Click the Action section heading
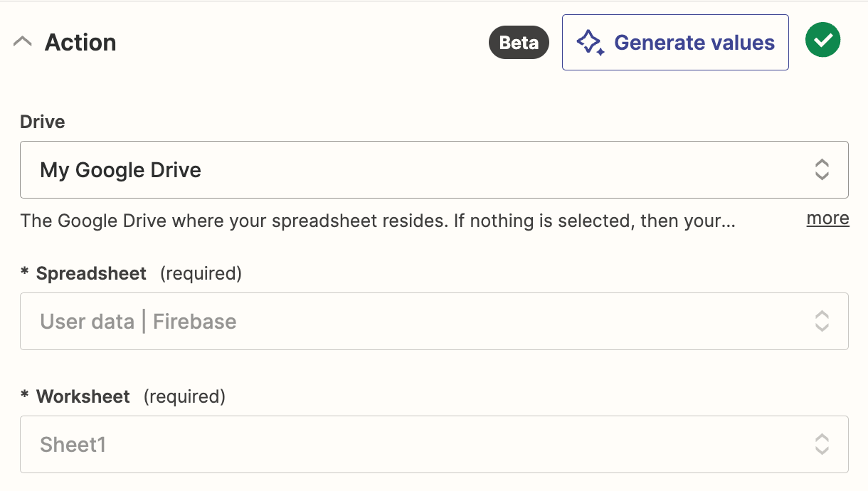The height and width of the screenshot is (491, 868). 80,43
